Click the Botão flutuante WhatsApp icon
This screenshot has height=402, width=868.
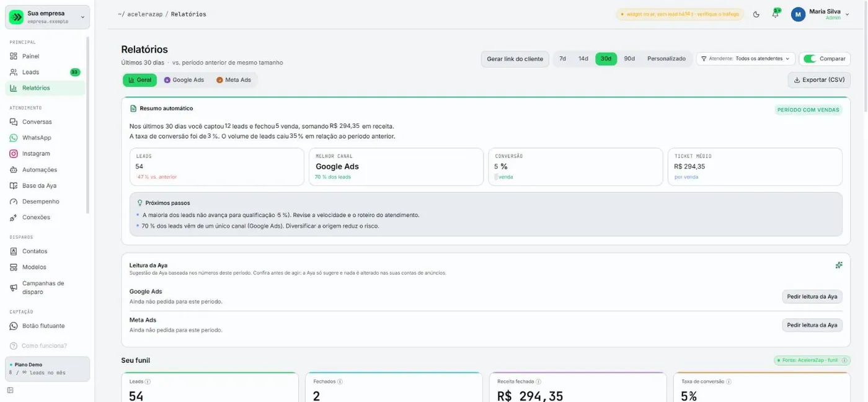click(14, 326)
